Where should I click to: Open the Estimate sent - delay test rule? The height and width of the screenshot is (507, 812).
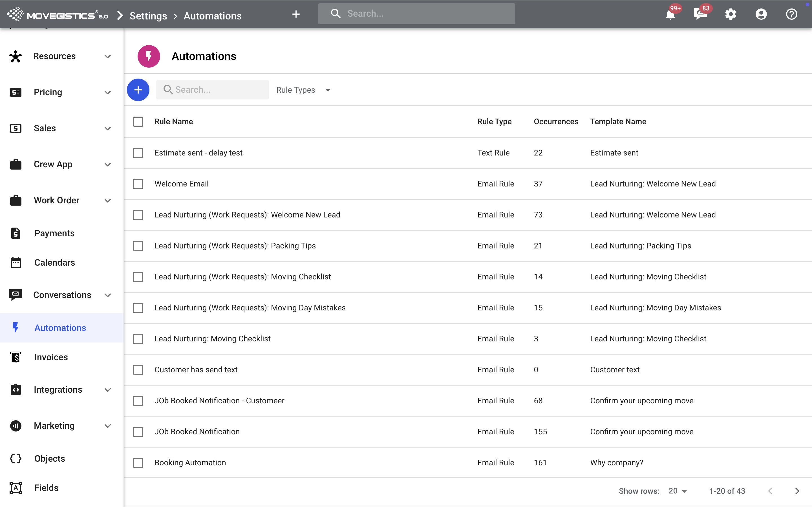pyautogui.click(x=198, y=153)
